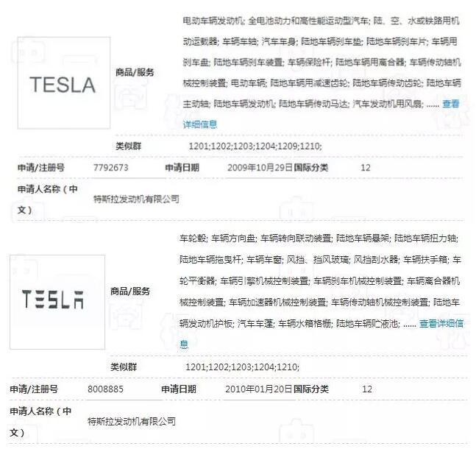Select registration number 7792673

[111, 168]
